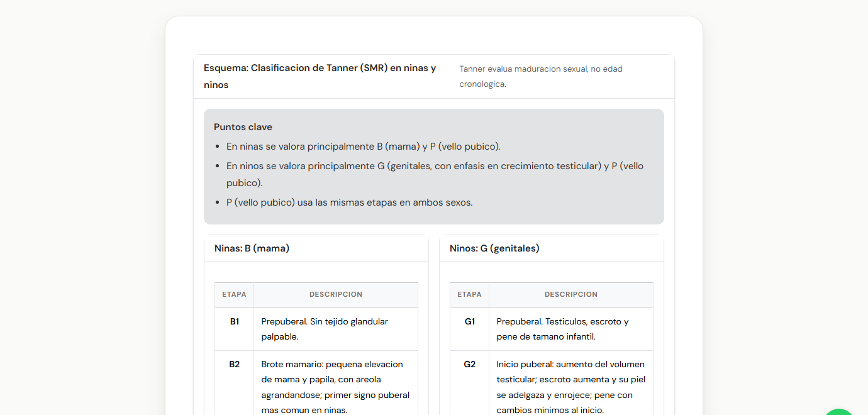This screenshot has width=868, height=415.
Task: Click the Esquema Clasificacion de Tanner heading
Action: [320, 76]
